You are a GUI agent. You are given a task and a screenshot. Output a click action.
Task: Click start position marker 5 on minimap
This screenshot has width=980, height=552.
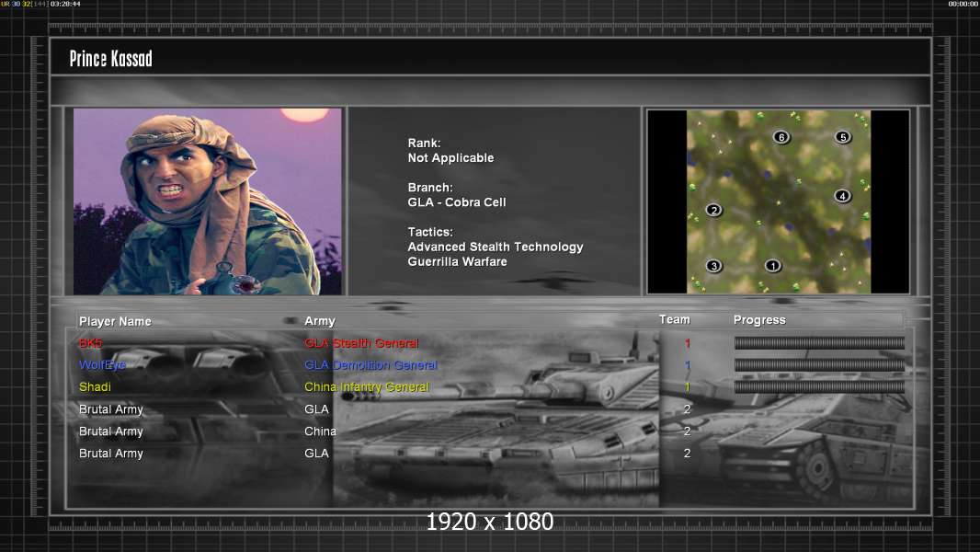(x=842, y=137)
